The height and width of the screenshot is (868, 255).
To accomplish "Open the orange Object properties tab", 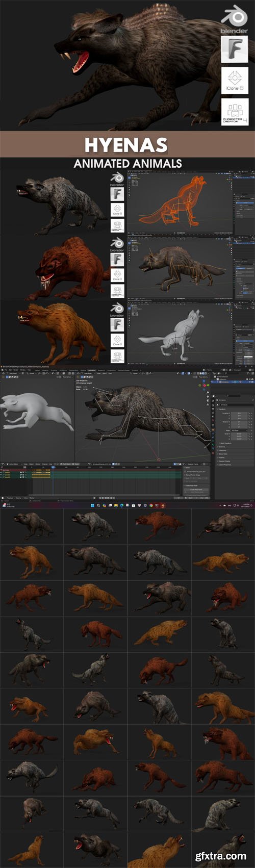I will (213, 429).
